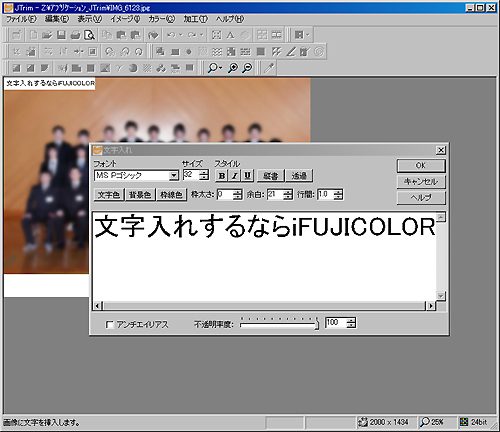Image resolution: width=500 pixels, height=432 pixels.
Task: Open the フォント font dropdown list
Action: point(174,175)
